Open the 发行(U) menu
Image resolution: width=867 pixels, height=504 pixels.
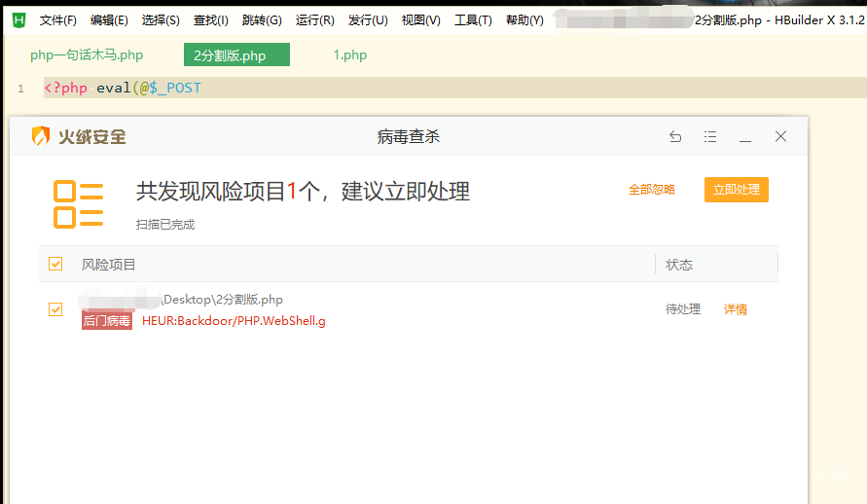pos(368,20)
